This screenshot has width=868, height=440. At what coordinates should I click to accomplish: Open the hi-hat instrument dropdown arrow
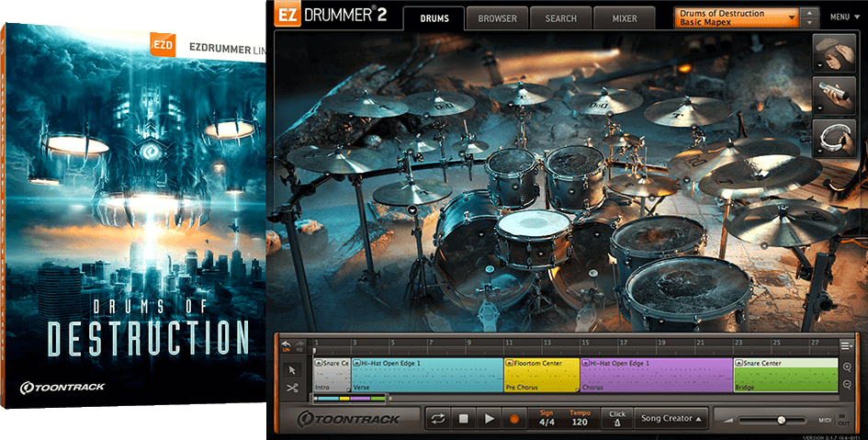(x=411, y=209)
